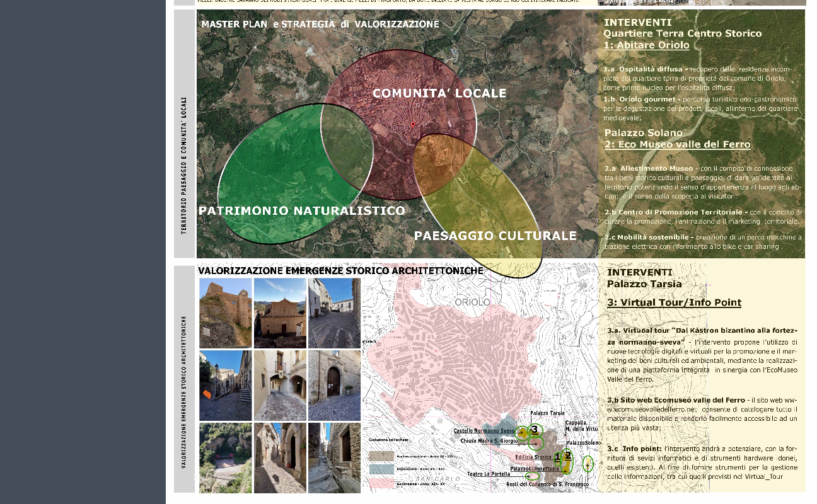Click the 'Teatro La Portella' map label
Screen dimensions: 817x504
(x=489, y=474)
